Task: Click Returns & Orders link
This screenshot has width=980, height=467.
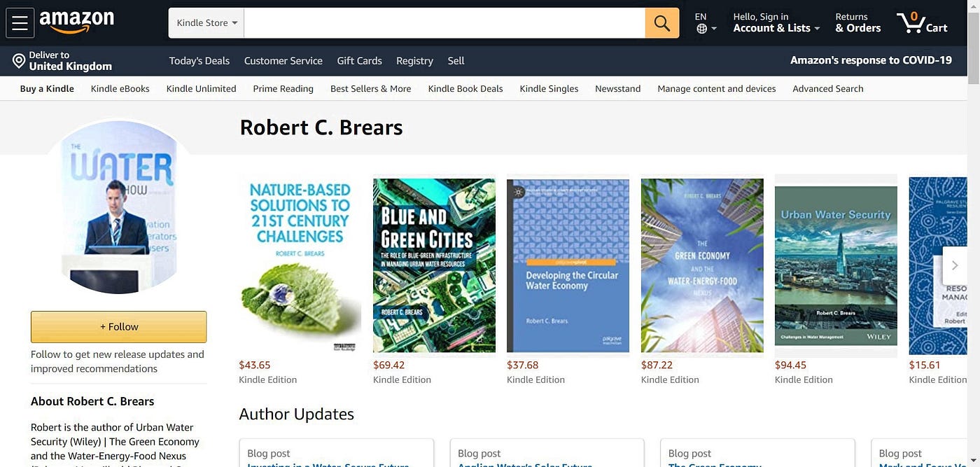Action: [x=857, y=22]
